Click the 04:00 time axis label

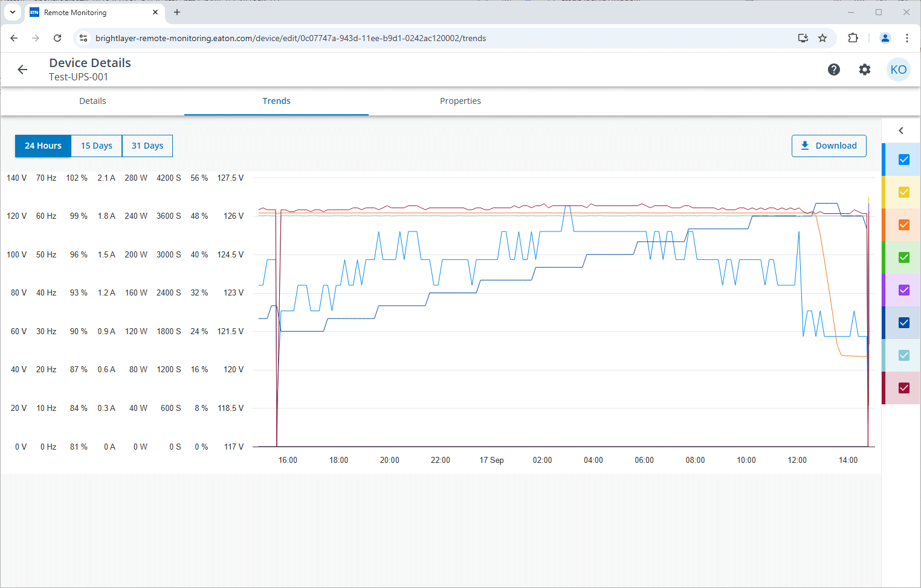tap(593, 460)
